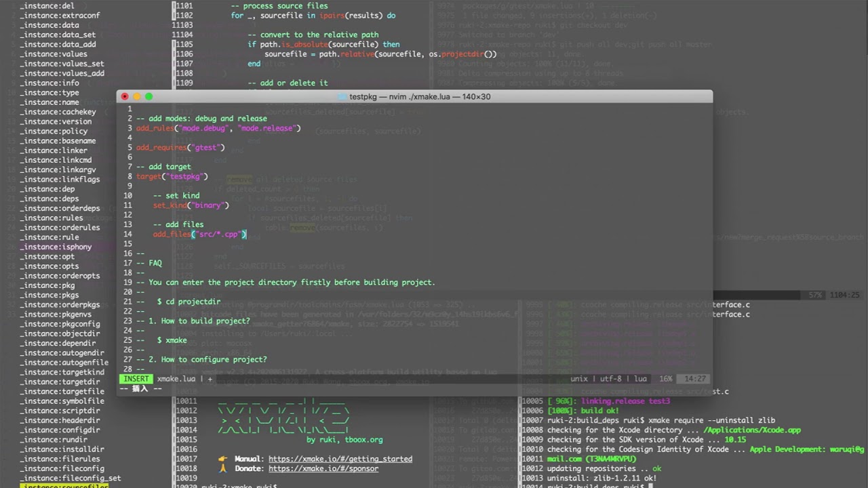The width and height of the screenshot is (868, 488).
Task: Click the /Applications/Xcode.app path in terminal
Action: 752,430
